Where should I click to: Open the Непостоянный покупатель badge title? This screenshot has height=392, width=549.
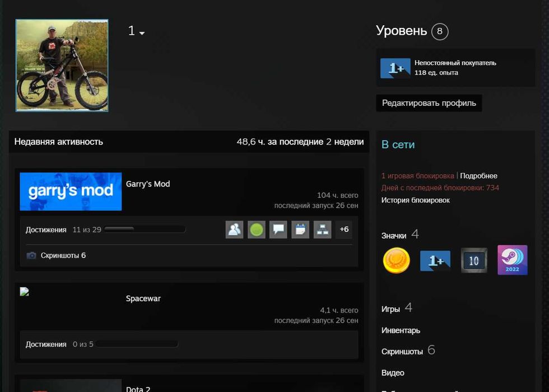(455, 63)
